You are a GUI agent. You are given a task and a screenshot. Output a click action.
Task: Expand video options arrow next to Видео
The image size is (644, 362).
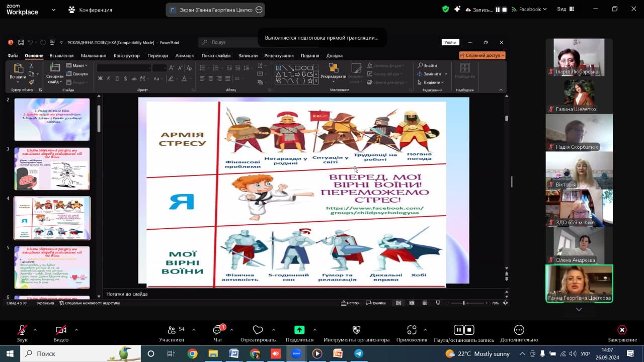[x=76, y=330]
